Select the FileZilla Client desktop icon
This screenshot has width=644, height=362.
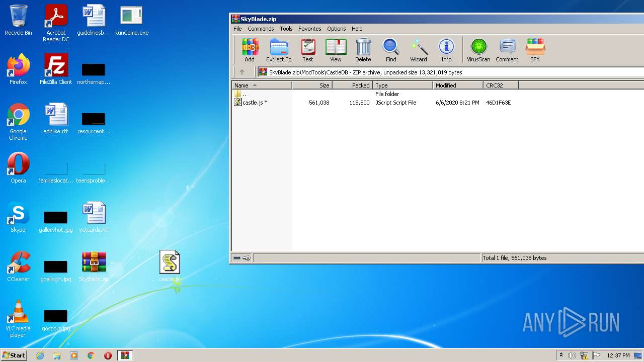click(56, 69)
